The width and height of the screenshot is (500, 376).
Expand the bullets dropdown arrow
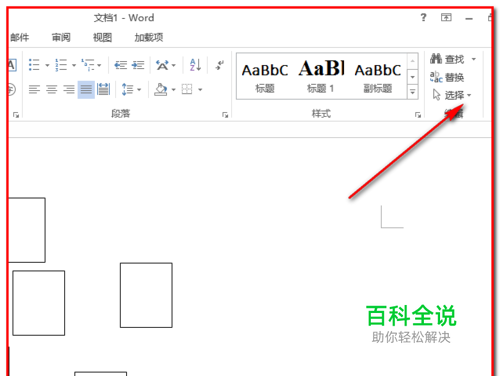tap(47, 65)
